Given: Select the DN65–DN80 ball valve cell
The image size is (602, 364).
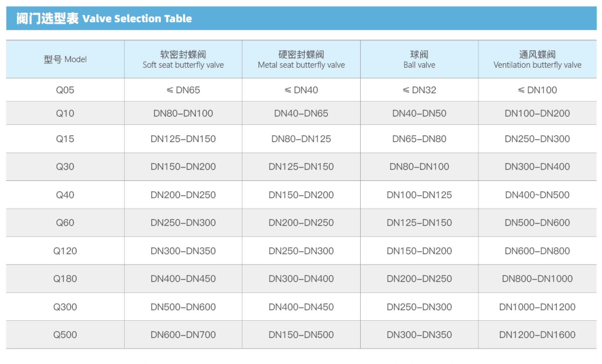Looking at the screenshot, I should 419,139.
